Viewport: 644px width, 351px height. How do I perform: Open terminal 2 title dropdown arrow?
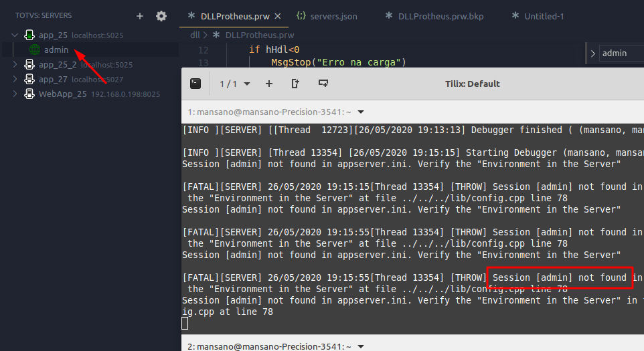click(x=361, y=346)
